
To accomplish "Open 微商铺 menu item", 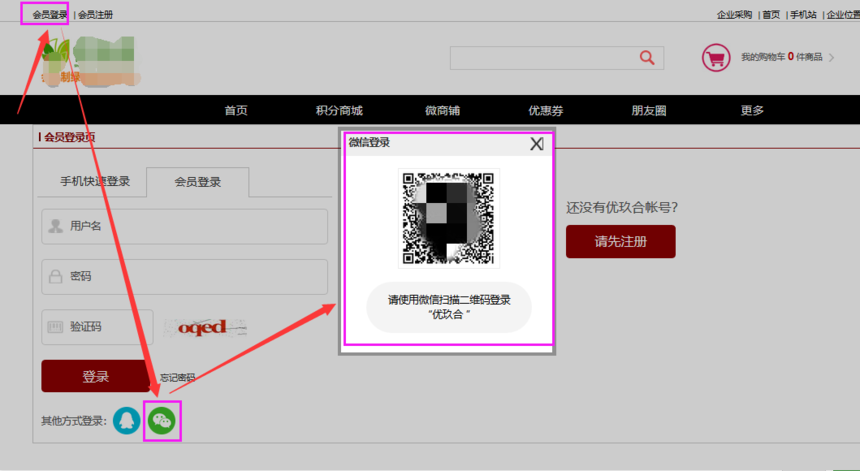I will 443,110.
